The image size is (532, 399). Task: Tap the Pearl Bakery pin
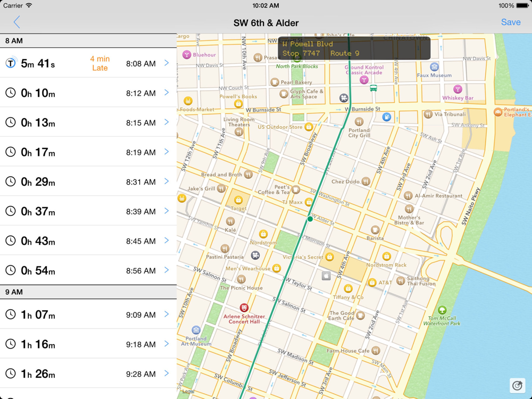pyautogui.click(x=275, y=82)
